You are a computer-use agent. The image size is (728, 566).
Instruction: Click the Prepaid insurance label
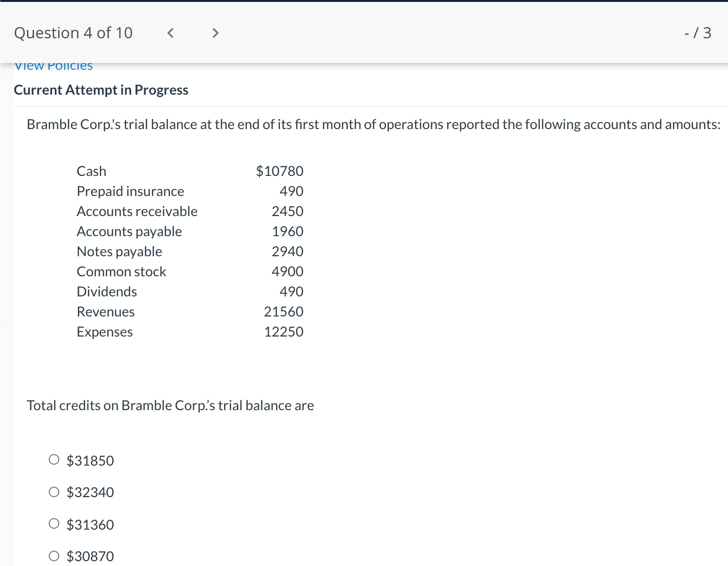130,191
